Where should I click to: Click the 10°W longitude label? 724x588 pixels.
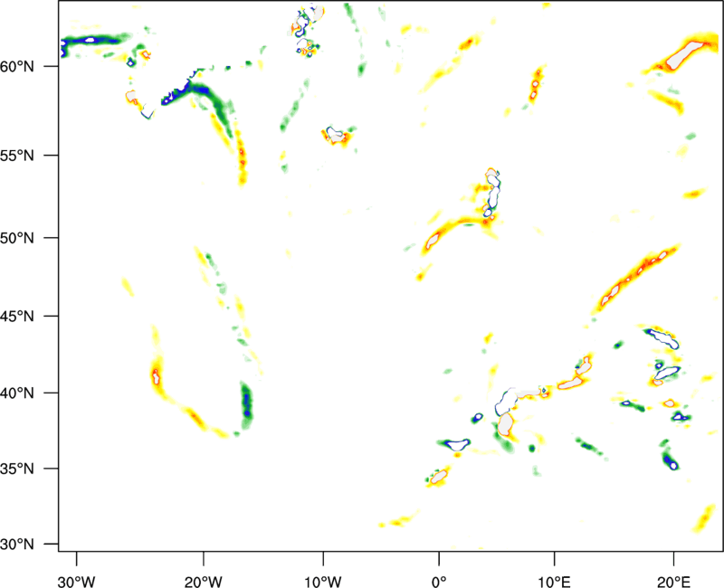[x=323, y=582]
